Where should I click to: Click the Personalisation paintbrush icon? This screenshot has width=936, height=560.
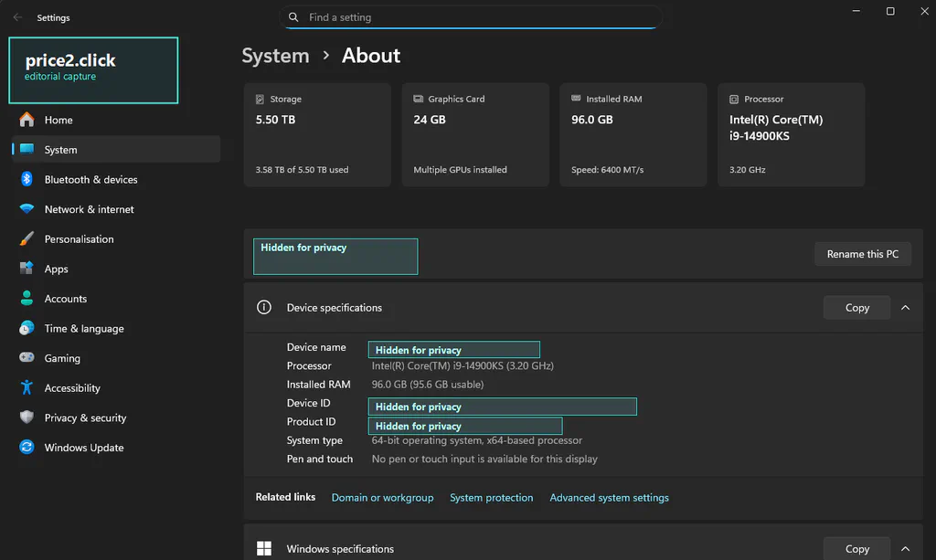(27, 238)
